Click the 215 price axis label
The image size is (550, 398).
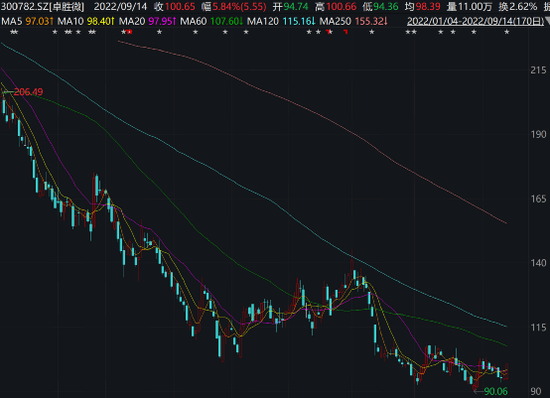pyautogui.click(x=538, y=70)
